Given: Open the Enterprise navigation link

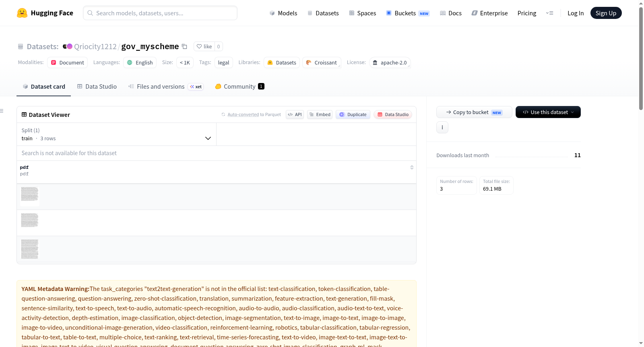Looking at the screenshot, I should click(x=489, y=13).
